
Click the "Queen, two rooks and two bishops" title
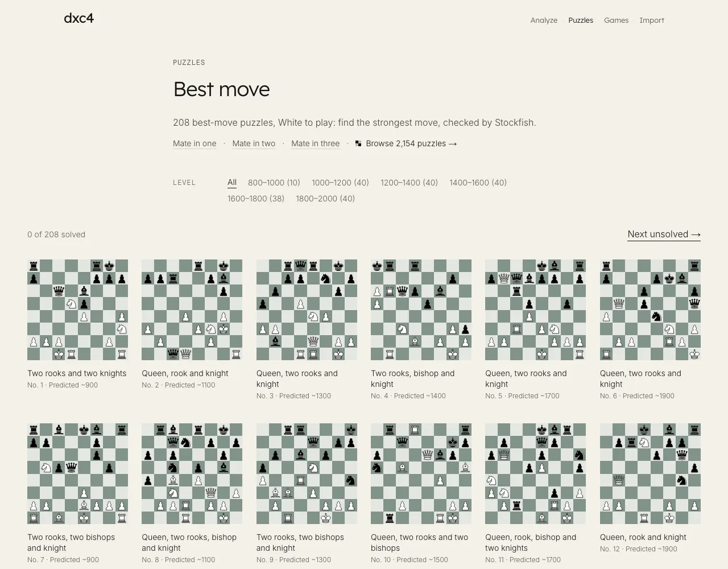point(419,543)
